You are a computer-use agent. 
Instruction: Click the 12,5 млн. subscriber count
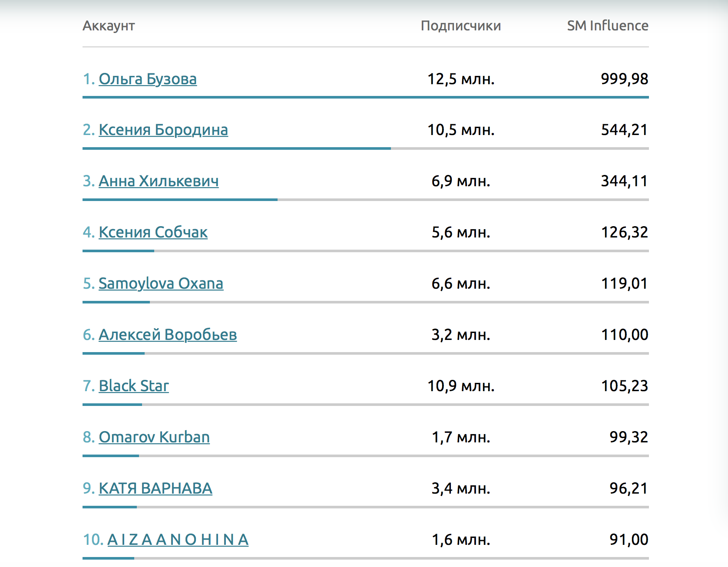[461, 79]
